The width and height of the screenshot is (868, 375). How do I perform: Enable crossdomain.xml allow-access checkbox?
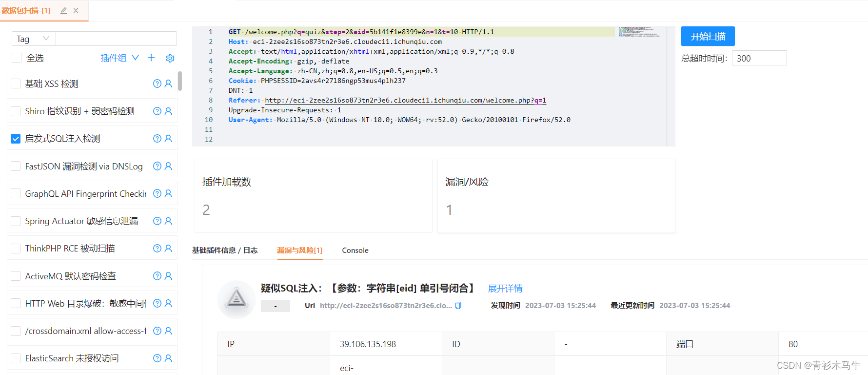click(x=16, y=331)
